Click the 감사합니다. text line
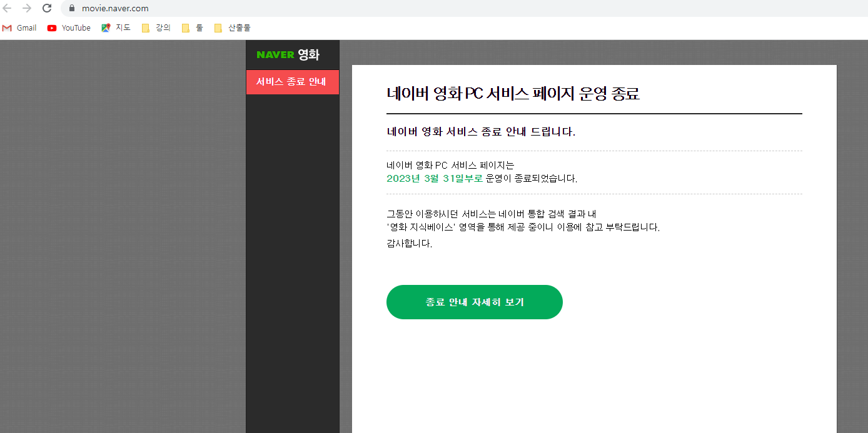Image resolution: width=868 pixels, height=433 pixels. (410, 243)
